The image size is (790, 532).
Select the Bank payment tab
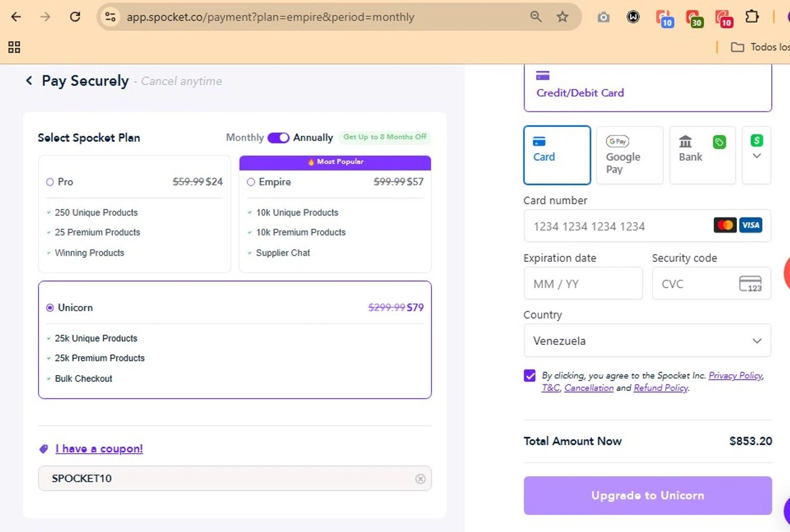(x=703, y=155)
